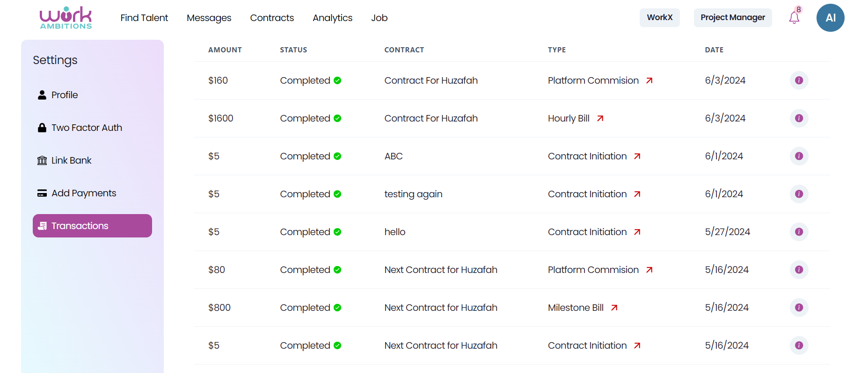Click the Link Bank building icon
The height and width of the screenshot is (373, 868).
pyautogui.click(x=42, y=160)
